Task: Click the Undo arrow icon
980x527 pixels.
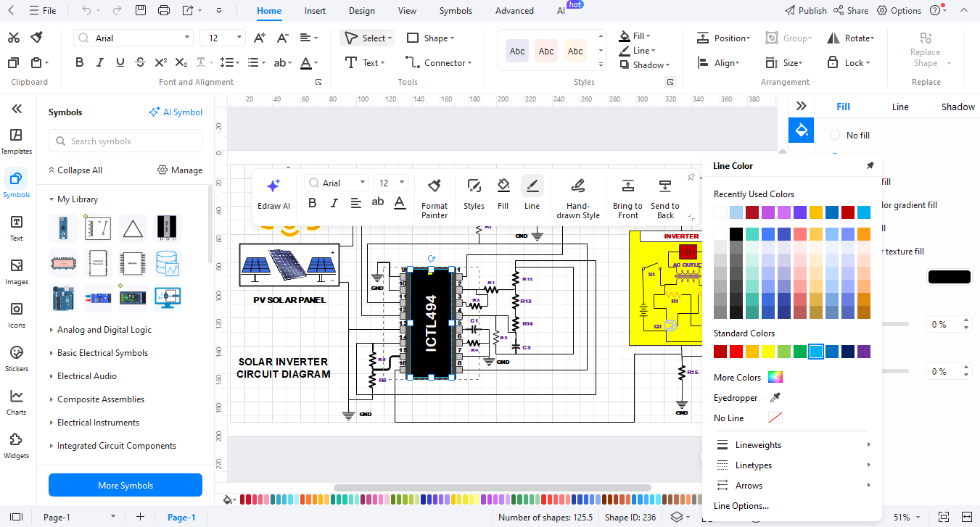Action: 86,11
